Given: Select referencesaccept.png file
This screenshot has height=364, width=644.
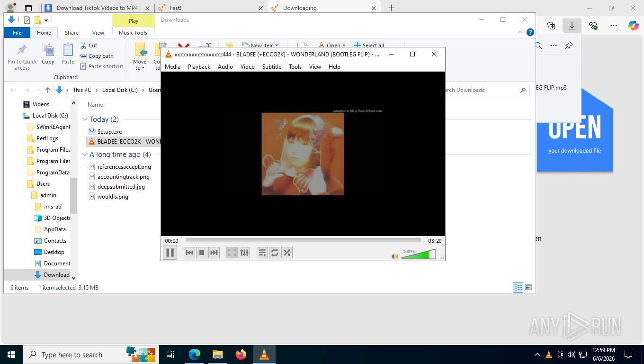Looking at the screenshot, I should tap(124, 167).
